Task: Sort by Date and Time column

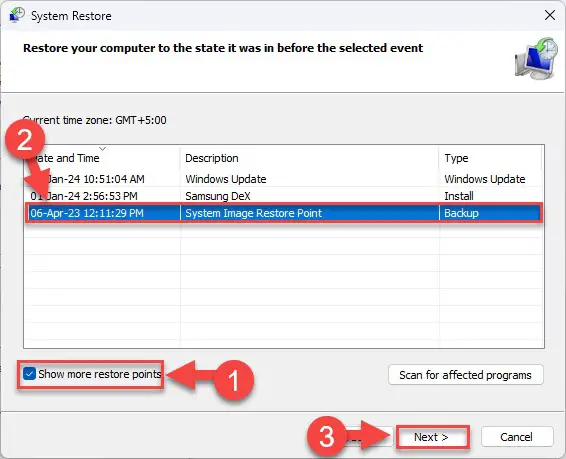Action: pos(102,158)
